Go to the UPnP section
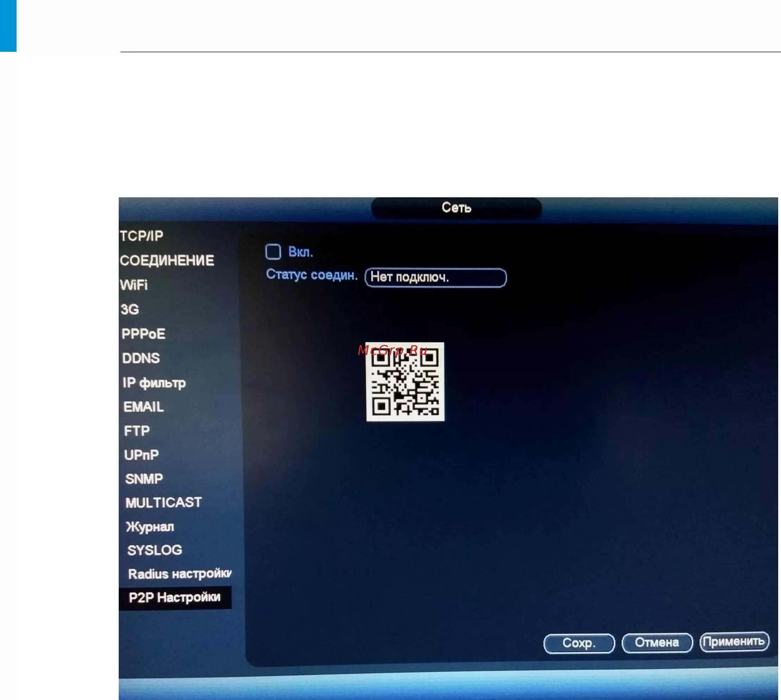Viewport: 781px width, 700px height. 142,455
